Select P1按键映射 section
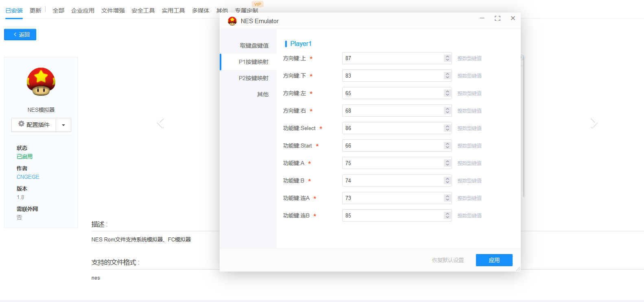644x302 pixels. [x=248, y=62]
